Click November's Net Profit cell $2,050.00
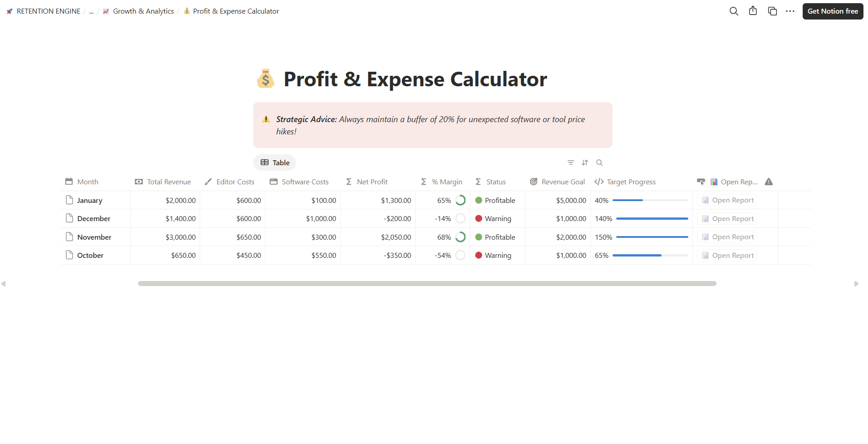The height and width of the screenshot is (444, 868). click(378, 237)
